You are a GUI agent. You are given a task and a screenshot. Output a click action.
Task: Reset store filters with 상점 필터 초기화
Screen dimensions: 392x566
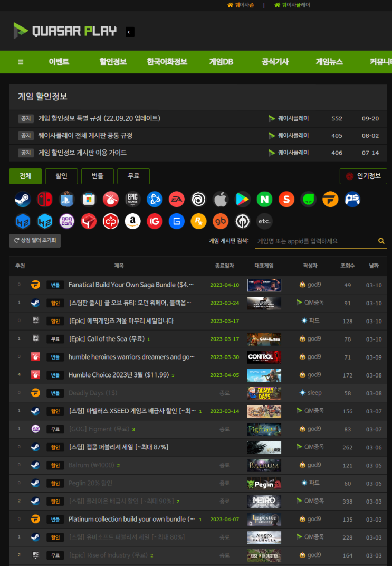click(35, 240)
